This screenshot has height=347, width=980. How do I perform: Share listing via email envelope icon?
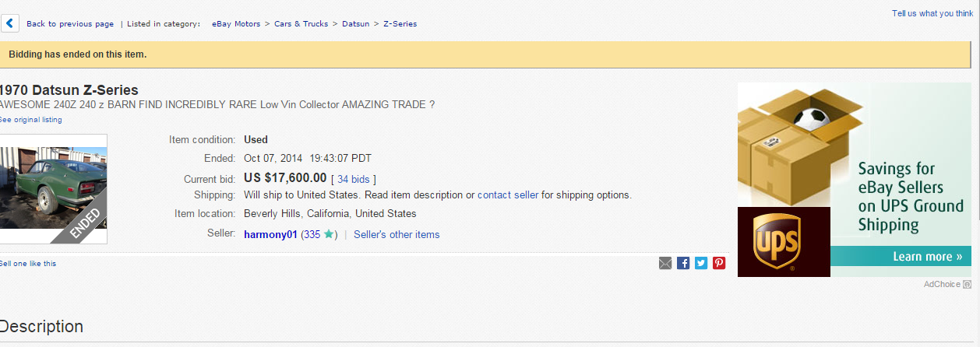coord(665,263)
